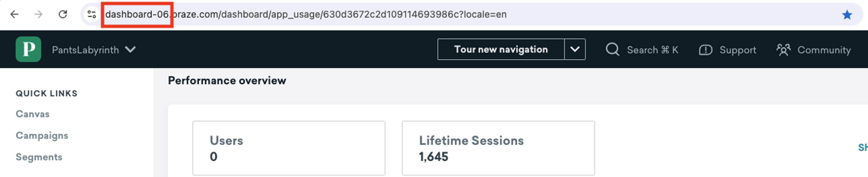
Task: Open the Tour new navigation dropdown arrow
Action: coord(575,49)
